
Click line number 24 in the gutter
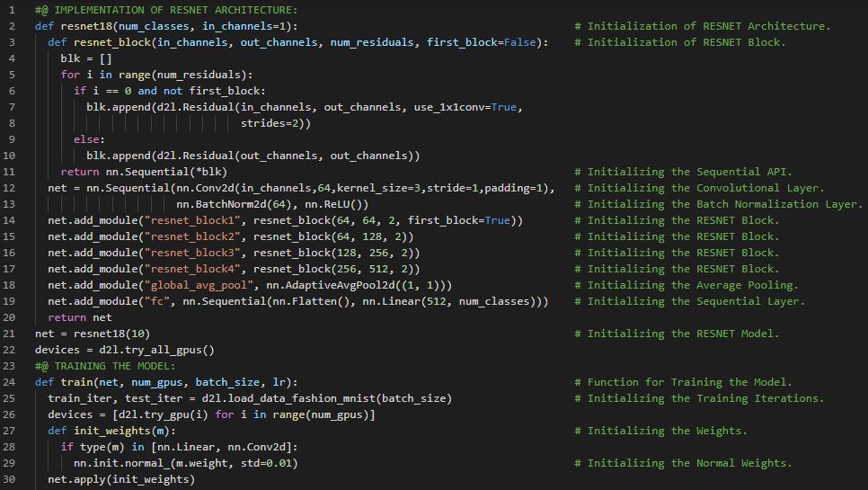[x=11, y=382]
